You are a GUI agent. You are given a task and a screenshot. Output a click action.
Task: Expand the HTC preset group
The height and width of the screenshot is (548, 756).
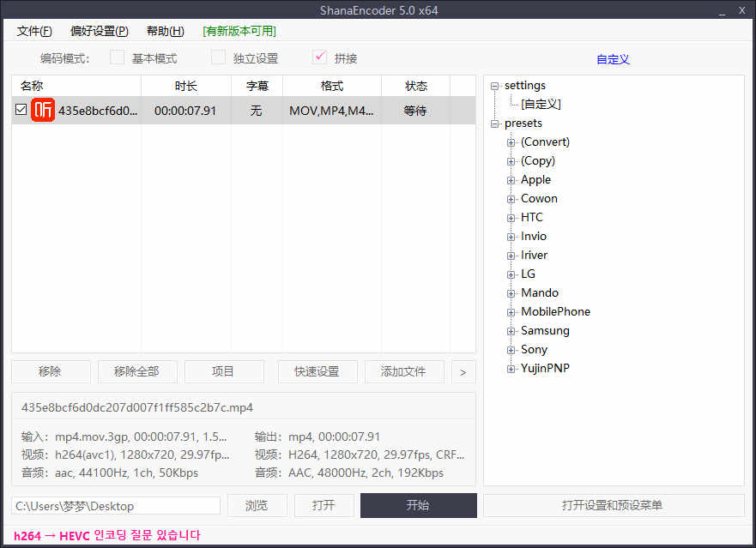tap(511, 218)
